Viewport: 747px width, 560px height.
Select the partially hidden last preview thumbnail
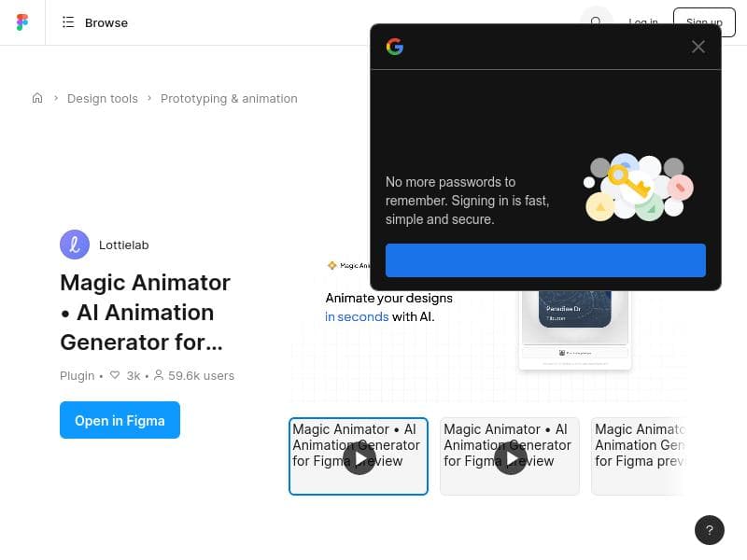639,456
